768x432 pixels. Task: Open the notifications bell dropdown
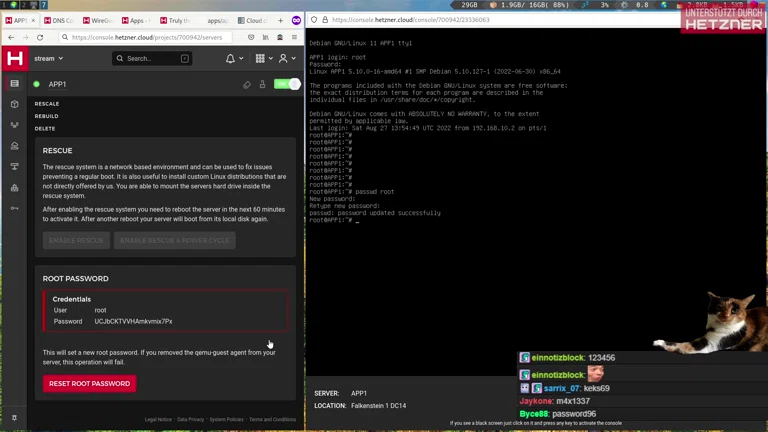tap(234, 59)
